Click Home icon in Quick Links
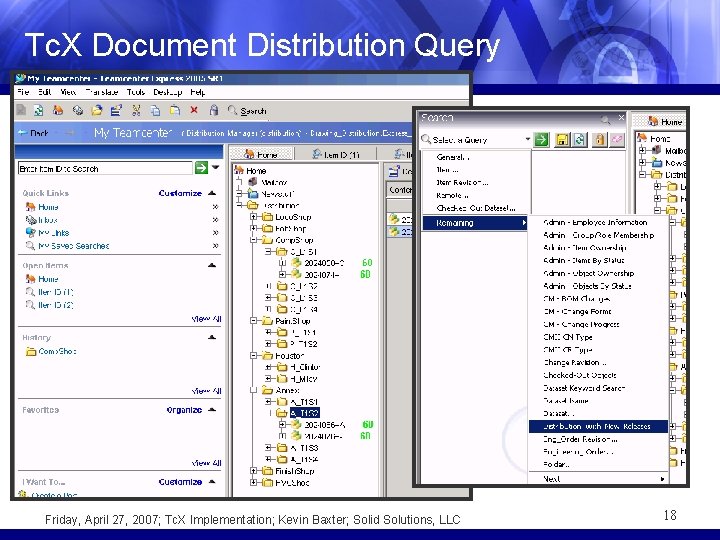720x540 pixels. click(x=31, y=207)
